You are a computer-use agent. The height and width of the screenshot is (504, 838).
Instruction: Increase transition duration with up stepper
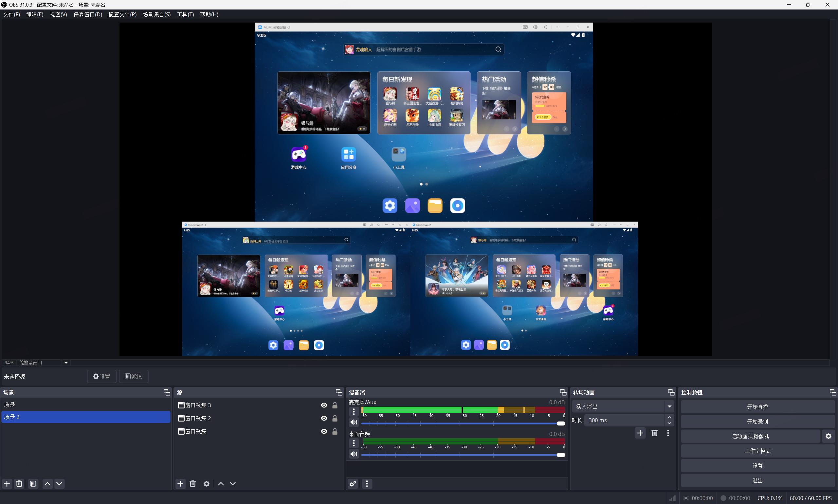click(669, 417)
